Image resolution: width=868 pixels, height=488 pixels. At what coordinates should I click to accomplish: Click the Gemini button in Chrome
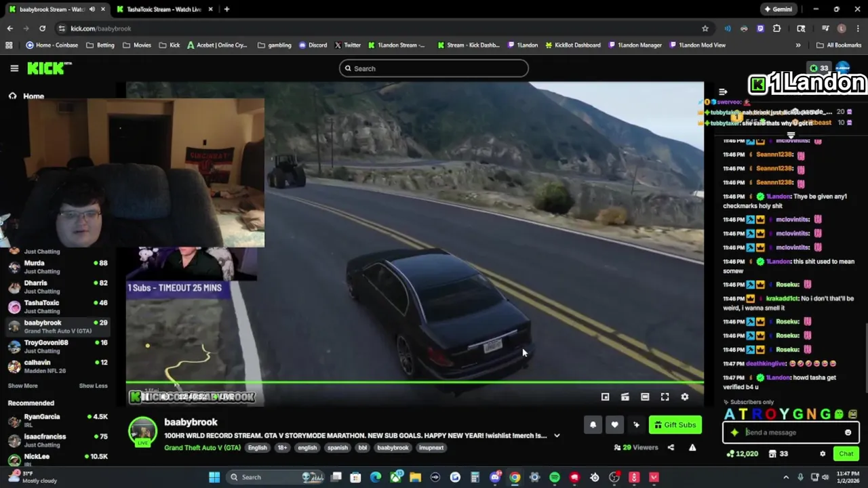[778, 9]
